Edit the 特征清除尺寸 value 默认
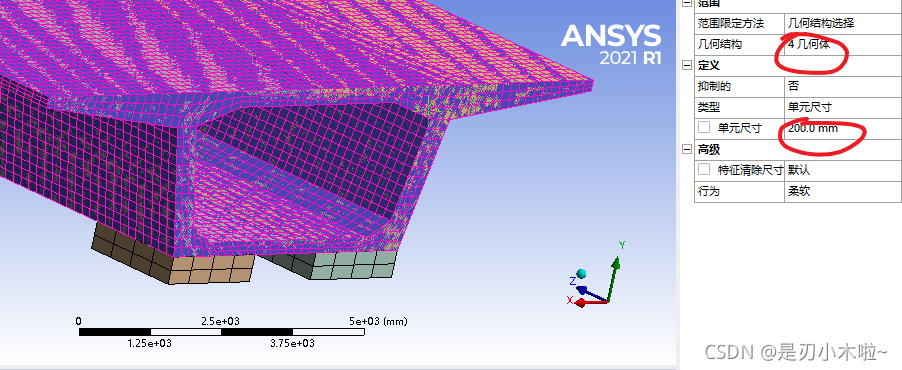The width and height of the screenshot is (902, 370). click(843, 170)
